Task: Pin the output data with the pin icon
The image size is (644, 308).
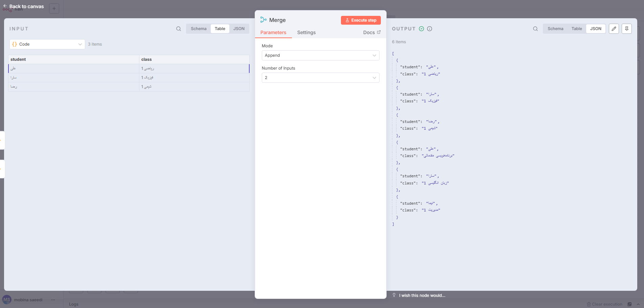Action: pos(626,29)
